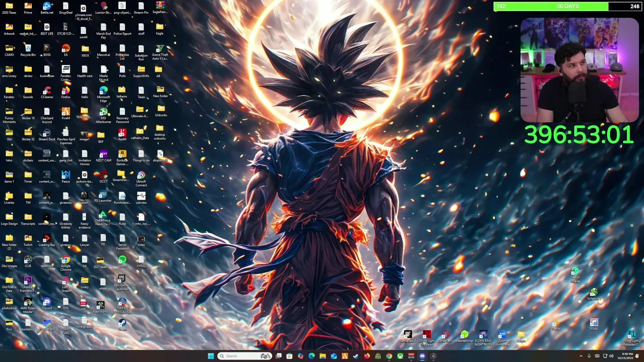The height and width of the screenshot is (362, 644).
Task: Open Grand Theft Auto V shortcut
Action: [x=159, y=52]
